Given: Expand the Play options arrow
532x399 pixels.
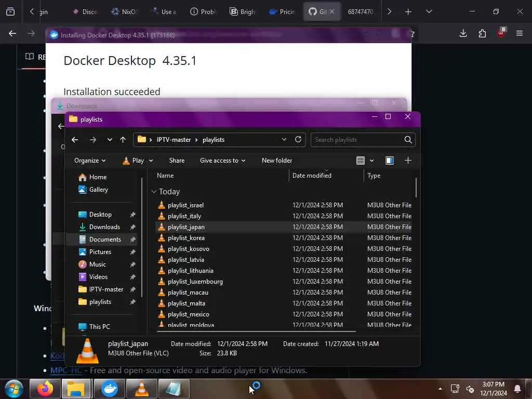Looking at the screenshot, I should (151, 161).
